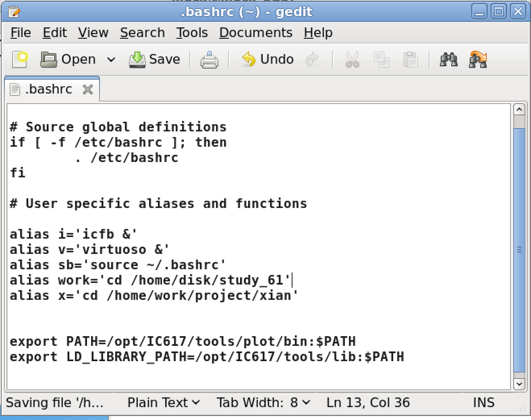Maximize the gedit window
This screenshot has width=531, height=420.
[498, 12]
